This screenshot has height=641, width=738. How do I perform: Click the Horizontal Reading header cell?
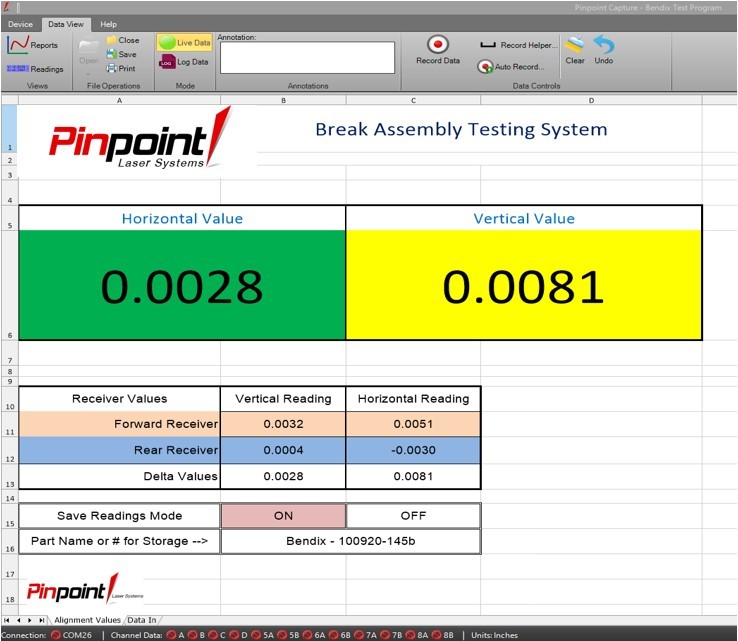point(413,399)
